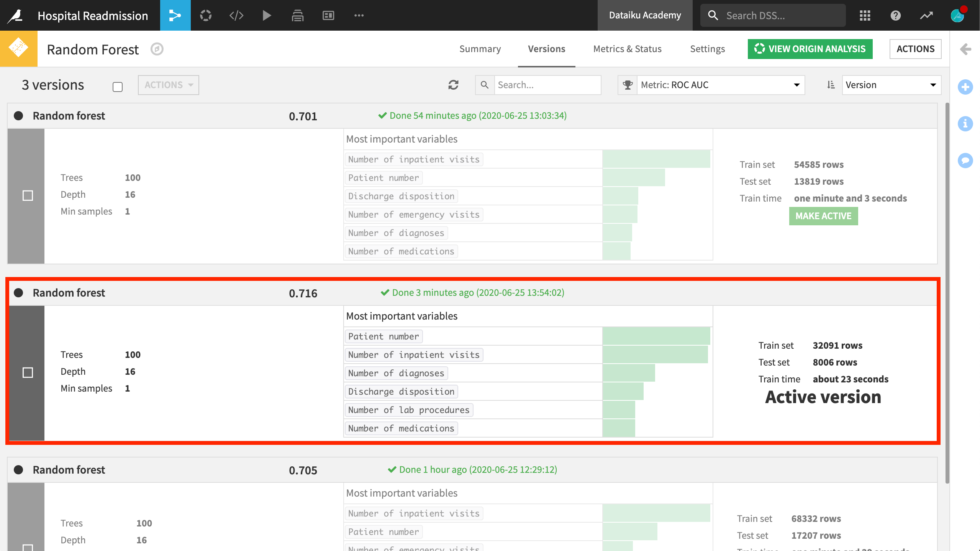Click the search magnifier in versions filter
The height and width of the screenshot is (551, 980).
485,85
